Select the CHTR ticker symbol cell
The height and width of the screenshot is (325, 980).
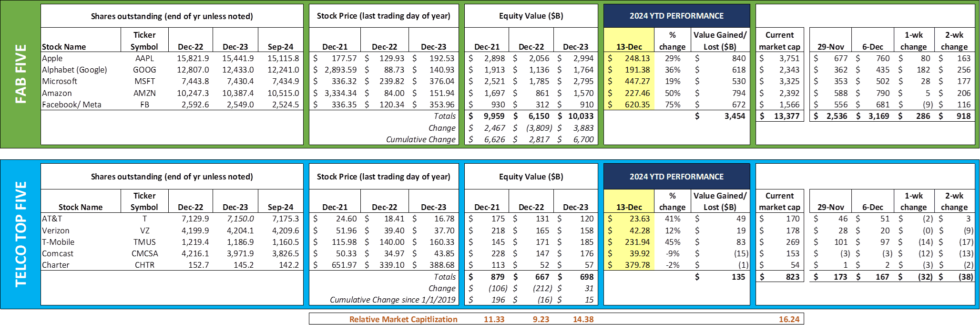click(144, 265)
